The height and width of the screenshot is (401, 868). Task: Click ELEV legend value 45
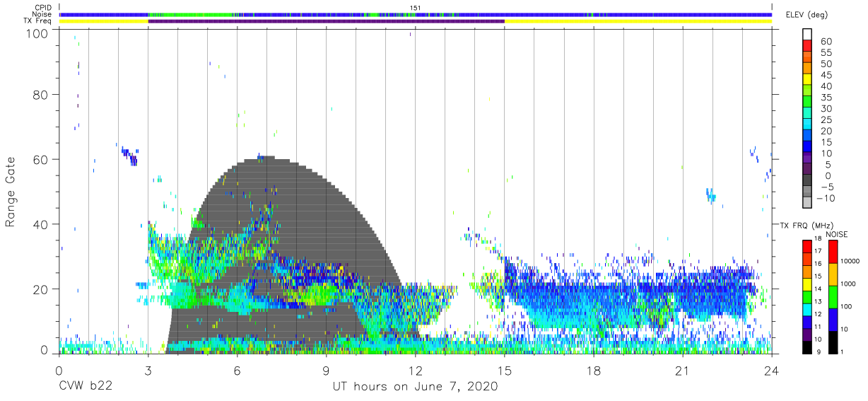coord(826,76)
